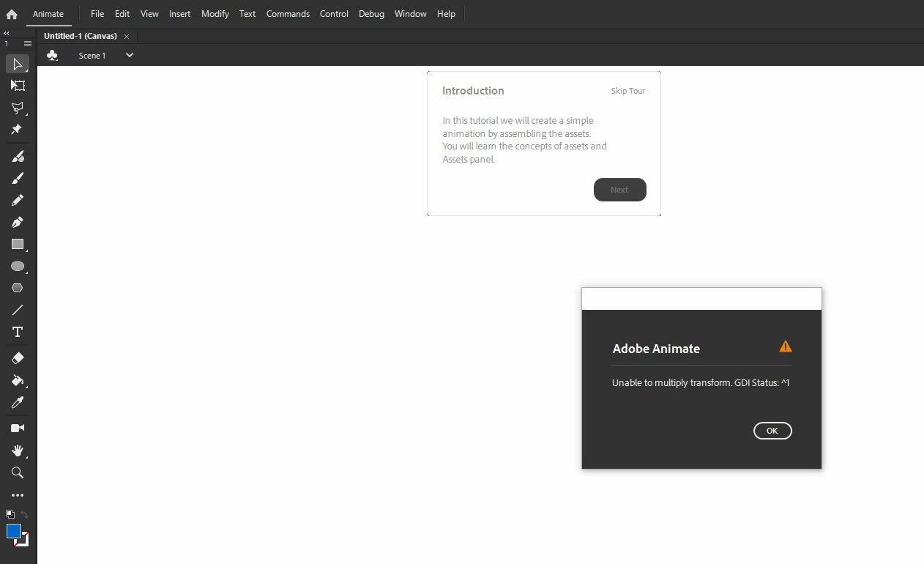Open the Control menu
The width and height of the screenshot is (924, 564).
pos(334,14)
